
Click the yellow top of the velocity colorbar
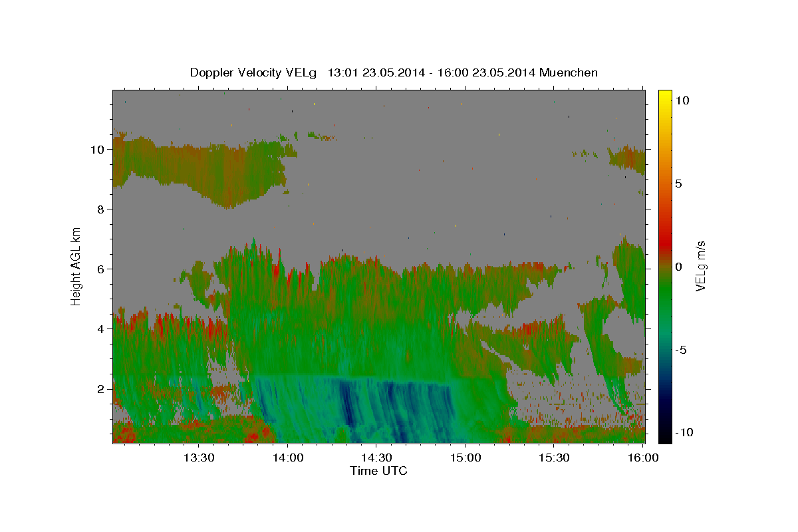665,96
